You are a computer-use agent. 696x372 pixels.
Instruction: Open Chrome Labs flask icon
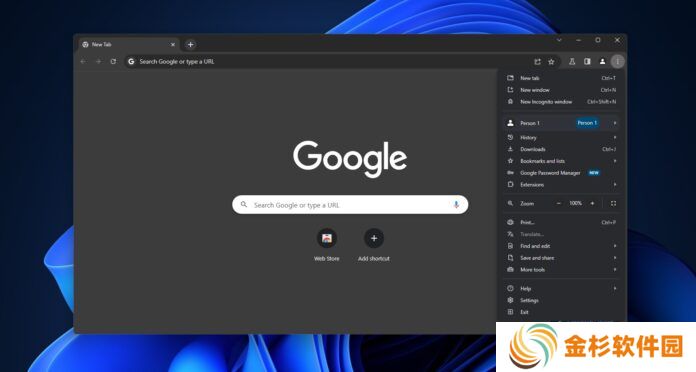(572, 62)
